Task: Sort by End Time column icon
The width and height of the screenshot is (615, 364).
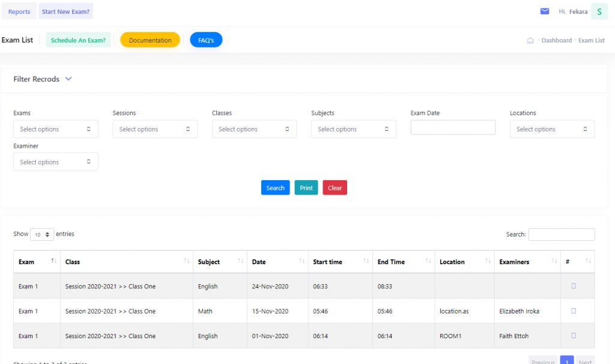Action: 428,261
